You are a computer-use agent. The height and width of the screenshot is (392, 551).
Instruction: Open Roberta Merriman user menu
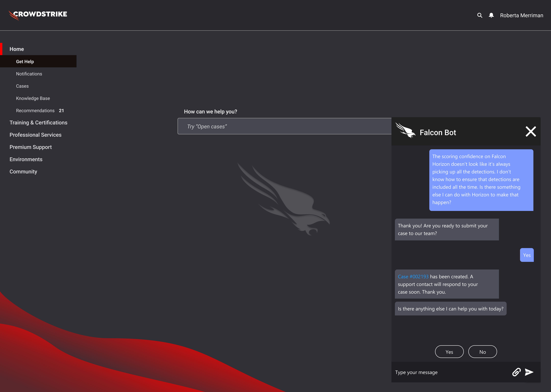pos(522,15)
